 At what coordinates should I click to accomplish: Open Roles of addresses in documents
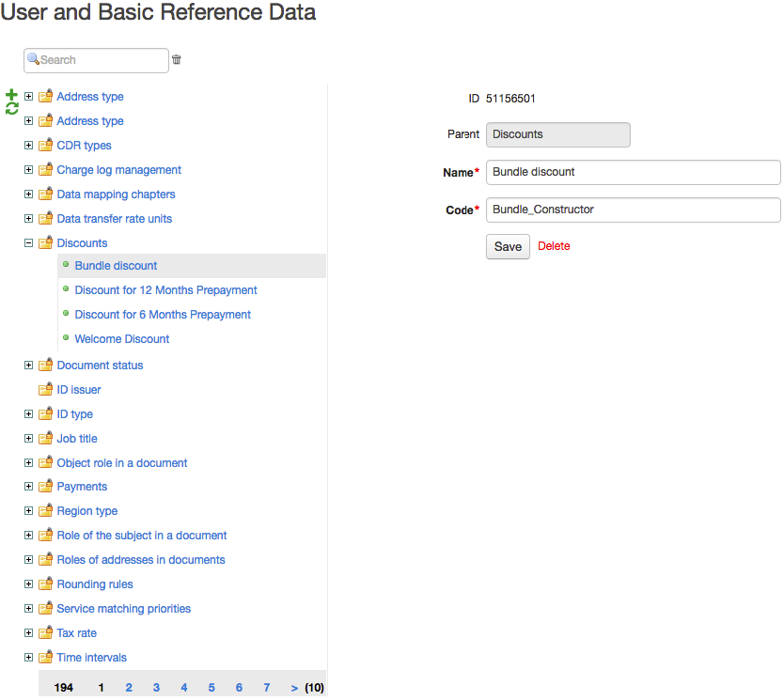pyautogui.click(x=140, y=560)
